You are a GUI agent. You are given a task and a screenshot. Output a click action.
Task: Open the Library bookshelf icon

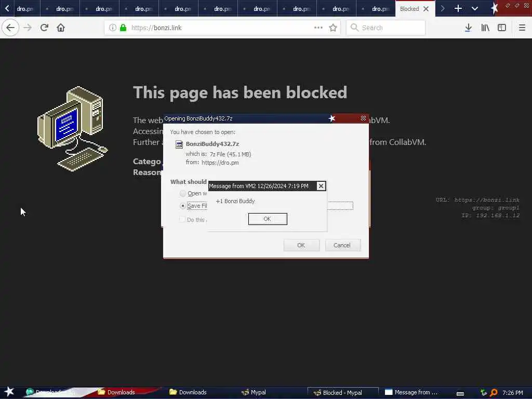click(485, 28)
